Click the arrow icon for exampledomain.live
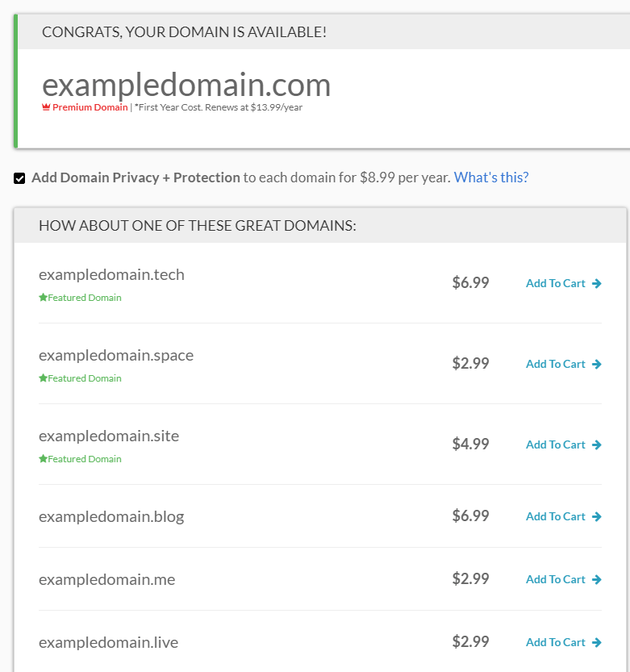Screen dimensions: 630x672 pyautogui.click(x=597, y=642)
